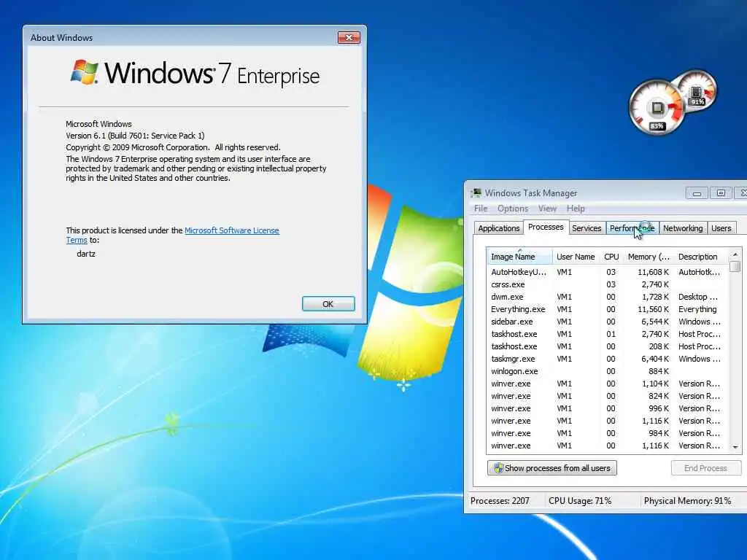
Task: Click the process list scroll up arrow
Action: [735, 254]
